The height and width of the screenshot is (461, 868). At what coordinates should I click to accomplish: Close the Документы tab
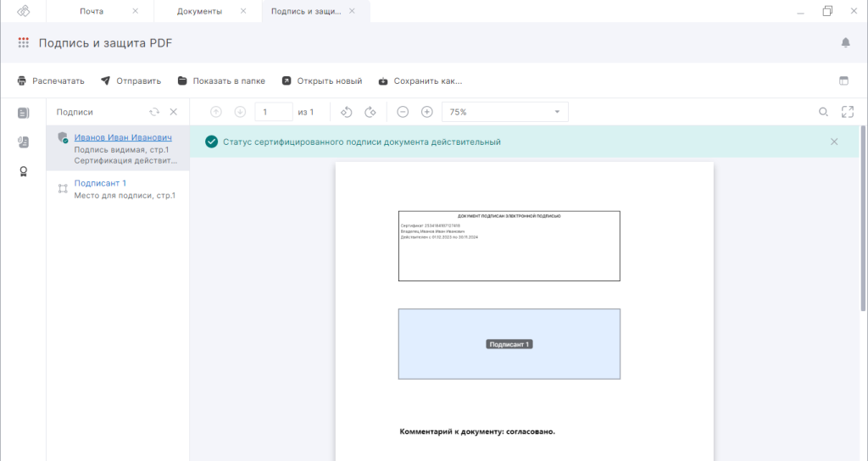pyautogui.click(x=243, y=11)
